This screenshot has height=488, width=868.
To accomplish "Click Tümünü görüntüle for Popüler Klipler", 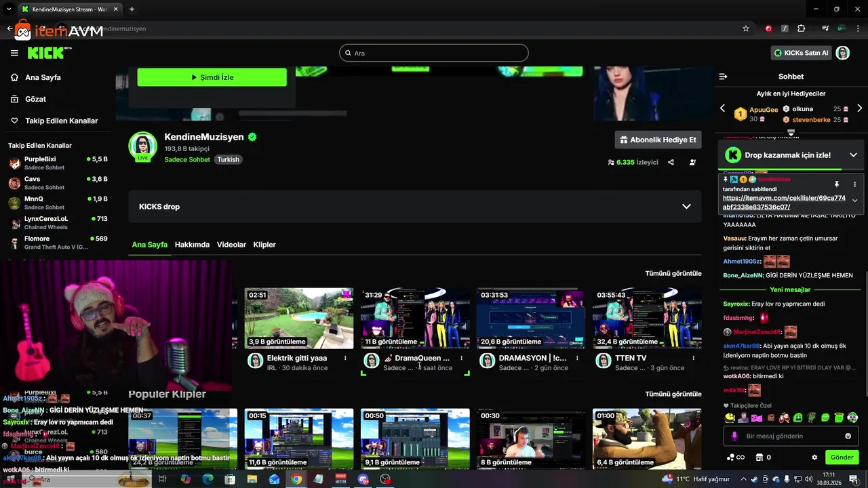I will click(x=673, y=394).
